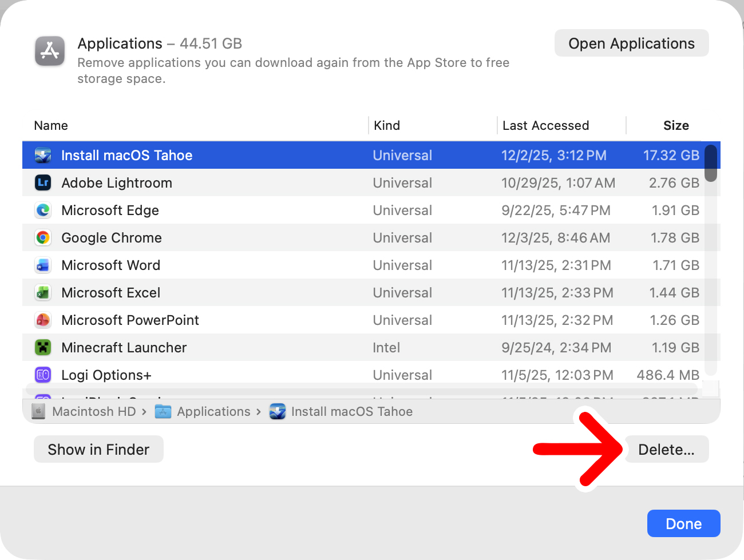Click the vertical scrollbar thumb
The height and width of the screenshot is (560, 744).
(x=711, y=164)
